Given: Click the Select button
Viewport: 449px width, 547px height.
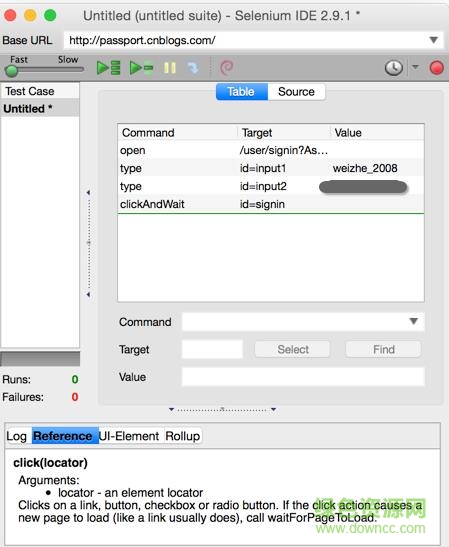Looking at the screenshot, I should point(292,349).
